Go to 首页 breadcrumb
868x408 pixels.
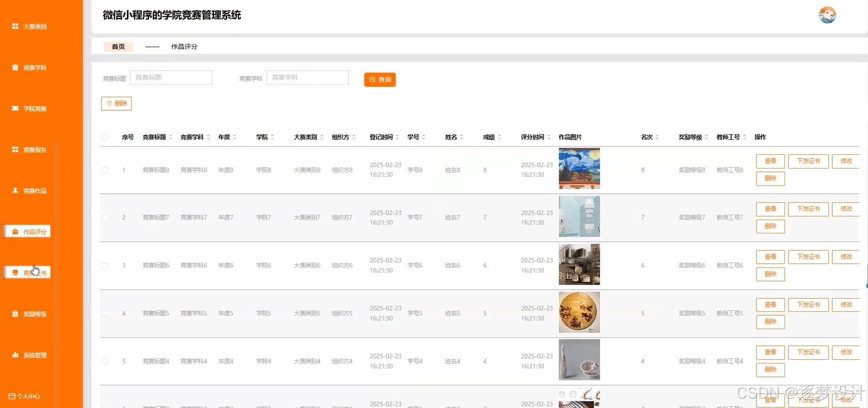pos(118,47)
